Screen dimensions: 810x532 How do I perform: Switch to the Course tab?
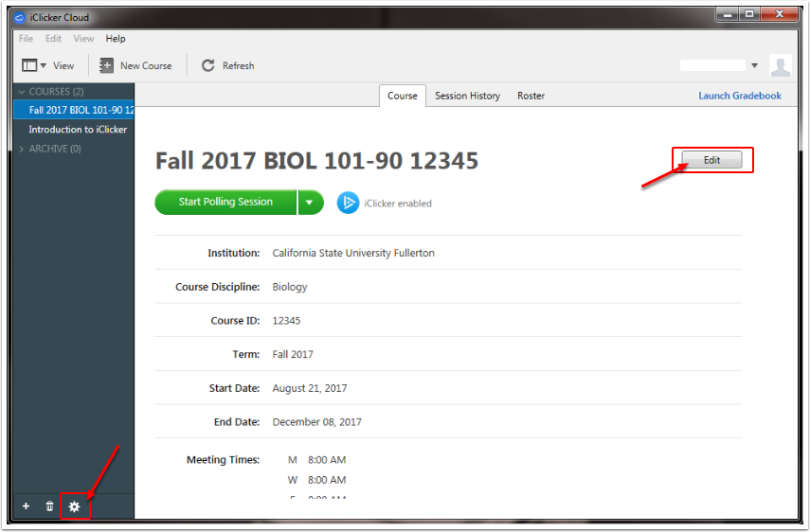click(x=403, y=96)
